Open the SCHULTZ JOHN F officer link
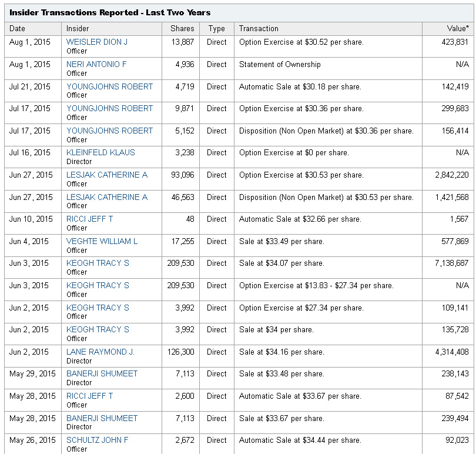 click(97, 440)
